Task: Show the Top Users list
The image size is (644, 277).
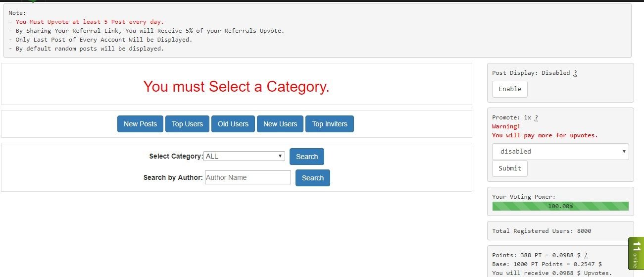Action: (x=187, y=124)
